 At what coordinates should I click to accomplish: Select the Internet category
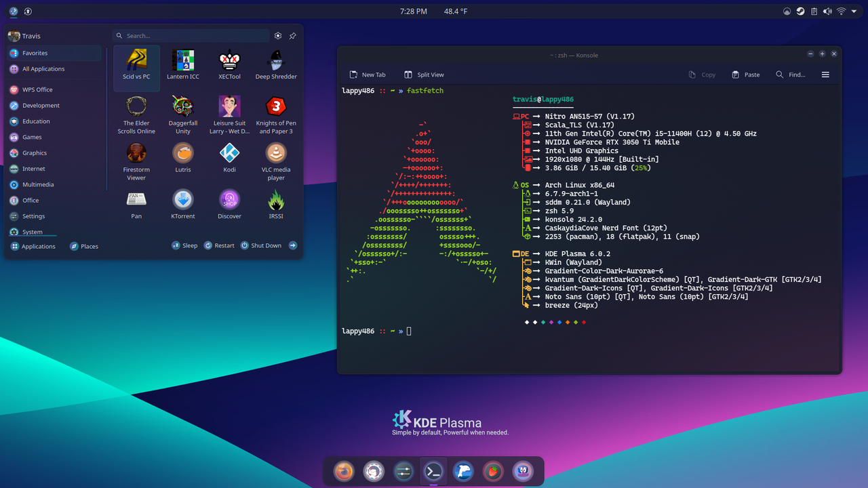pos(54,169)
